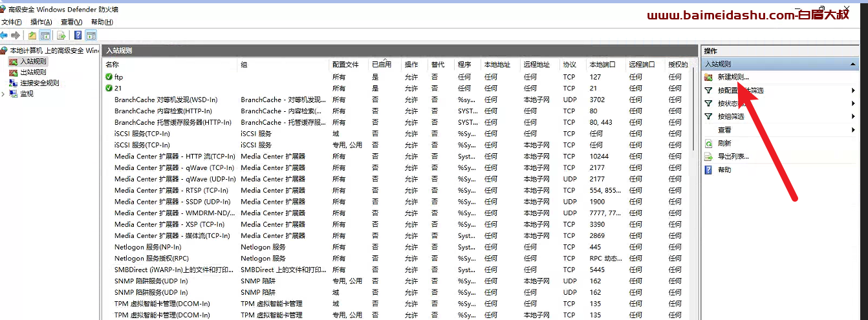Open the 操作(A) menu
868x320 pixels.
pos(41,22)
